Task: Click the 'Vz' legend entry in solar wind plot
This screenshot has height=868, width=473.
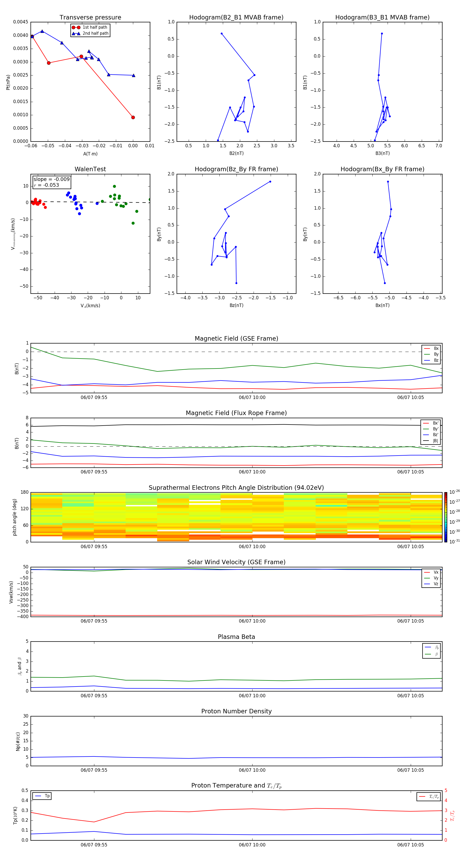Action: pos(431,584)
